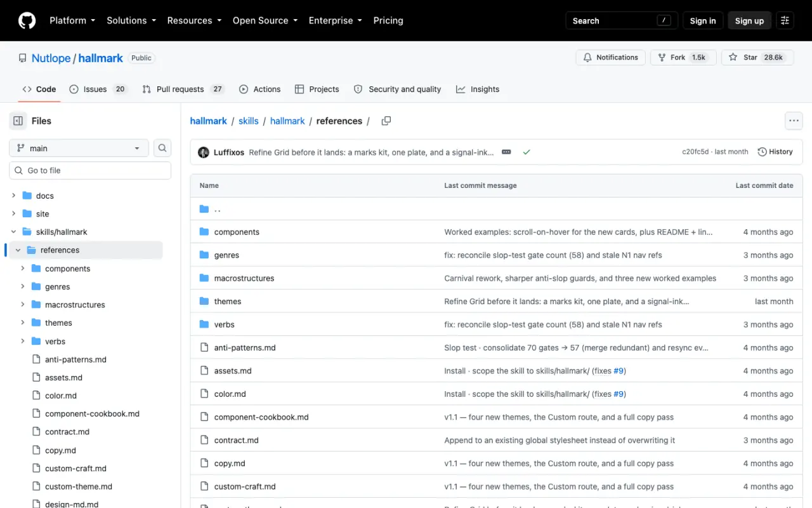The width and height of the screenshot is (812, 508).
Task: Click the appearance settings icon beside Sign up
Action: [785, 20]
